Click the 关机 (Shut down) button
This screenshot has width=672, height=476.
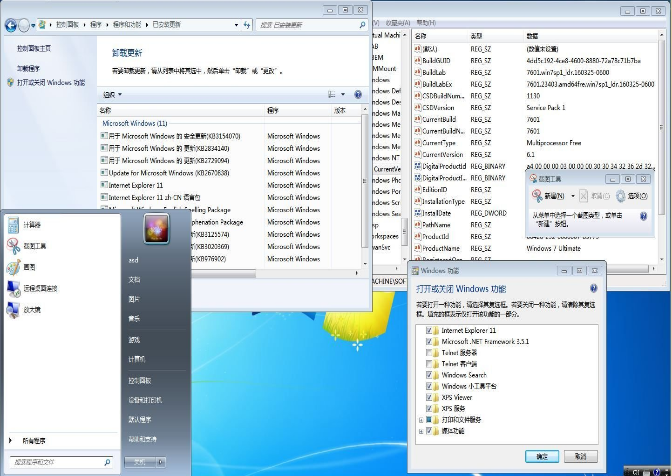[140, 462]
